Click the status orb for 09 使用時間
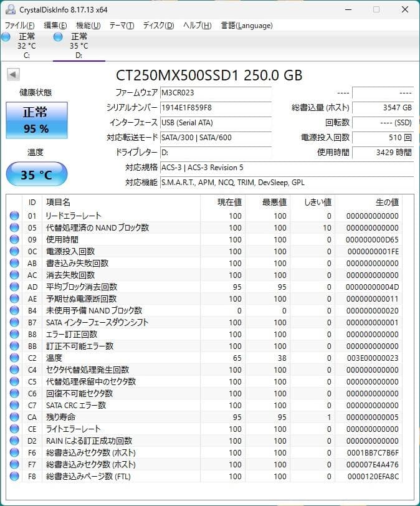This screenshot has height=506, width=420. coord(14,239)
